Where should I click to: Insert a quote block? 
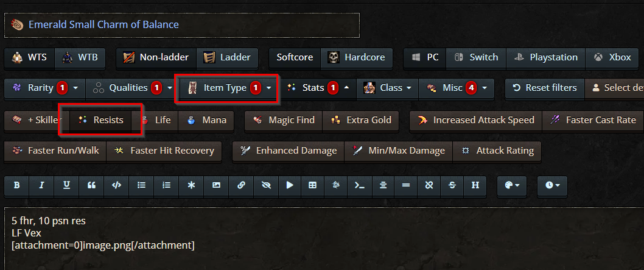pyautogui.click(x=91, y=185)
